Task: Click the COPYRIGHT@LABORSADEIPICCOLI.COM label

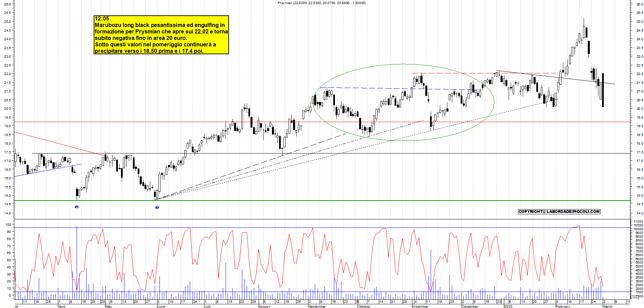Action: (x=559, y=211)
